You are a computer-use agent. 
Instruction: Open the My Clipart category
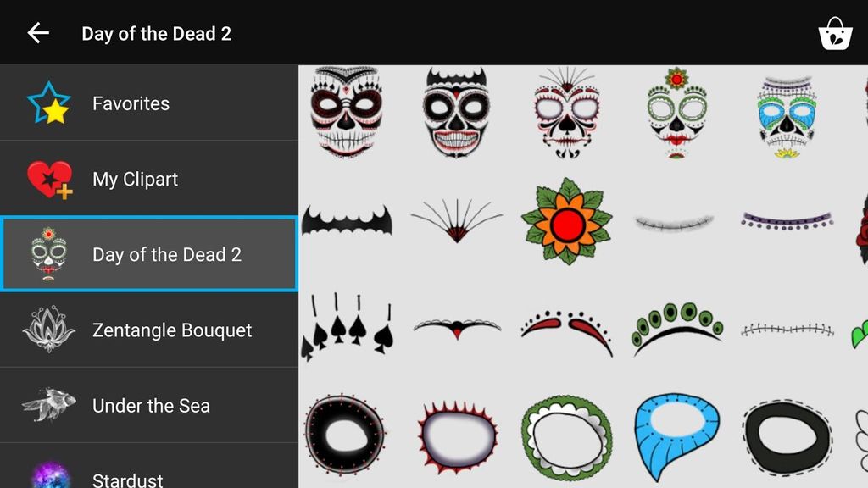tap(149, 179)
